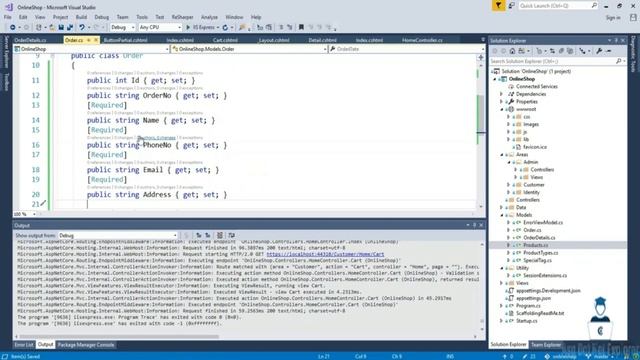Click the feedback icon next to Quick Launch
The image size is (640, 360).
[x=511, y=6]
